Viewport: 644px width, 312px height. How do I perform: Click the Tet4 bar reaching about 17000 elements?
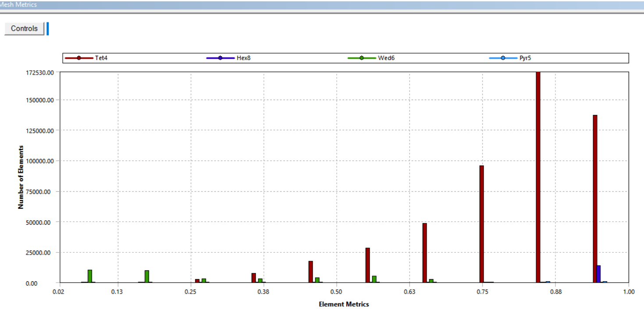coord(310,272)
